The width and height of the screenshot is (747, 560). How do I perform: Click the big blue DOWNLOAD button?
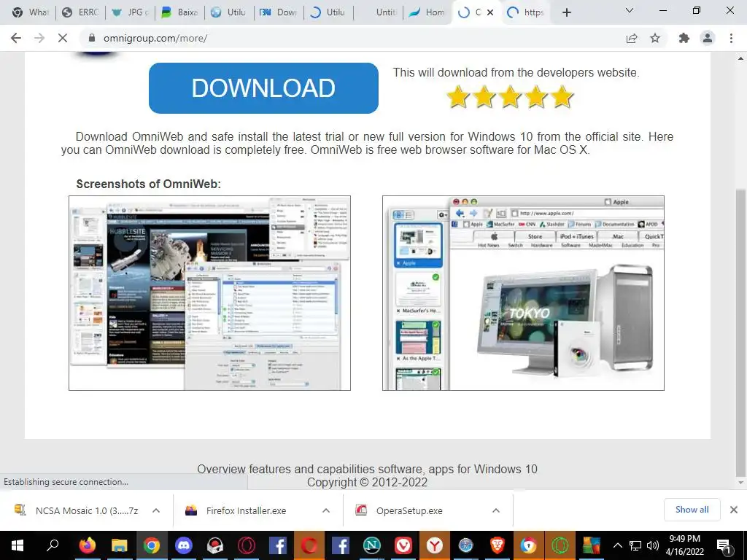(263, 88)
